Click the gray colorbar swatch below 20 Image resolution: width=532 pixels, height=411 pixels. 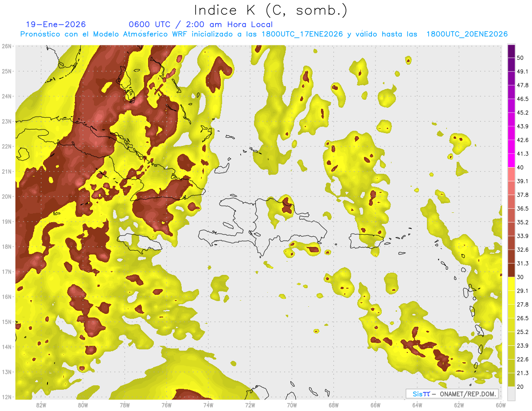[511, 393]
